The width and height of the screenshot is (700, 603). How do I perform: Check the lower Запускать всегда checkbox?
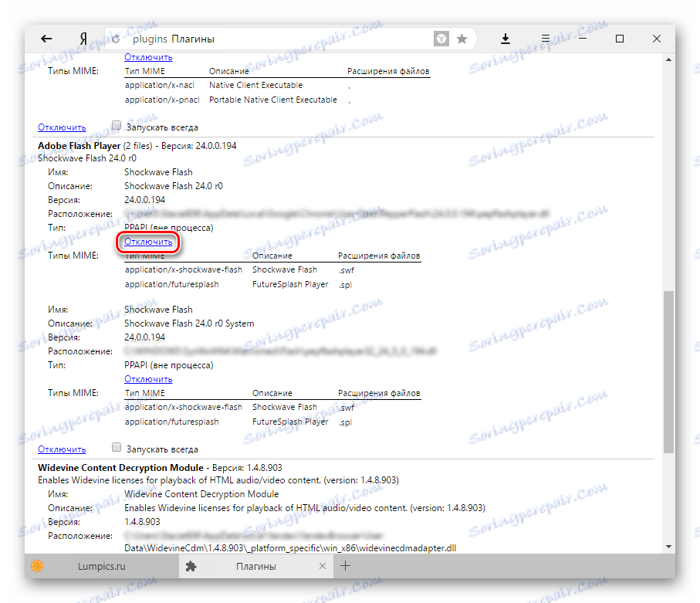(116, 446)
